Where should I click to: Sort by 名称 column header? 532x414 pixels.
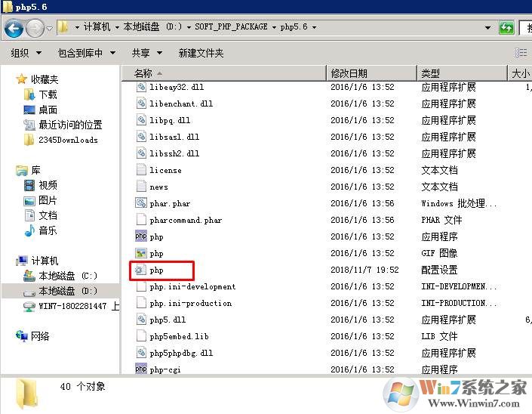[223, 73]
